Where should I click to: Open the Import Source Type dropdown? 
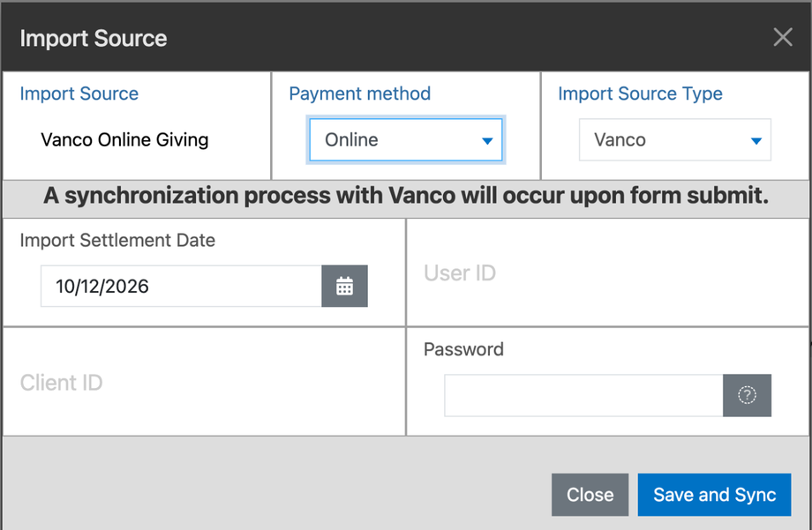click(675, 139)
